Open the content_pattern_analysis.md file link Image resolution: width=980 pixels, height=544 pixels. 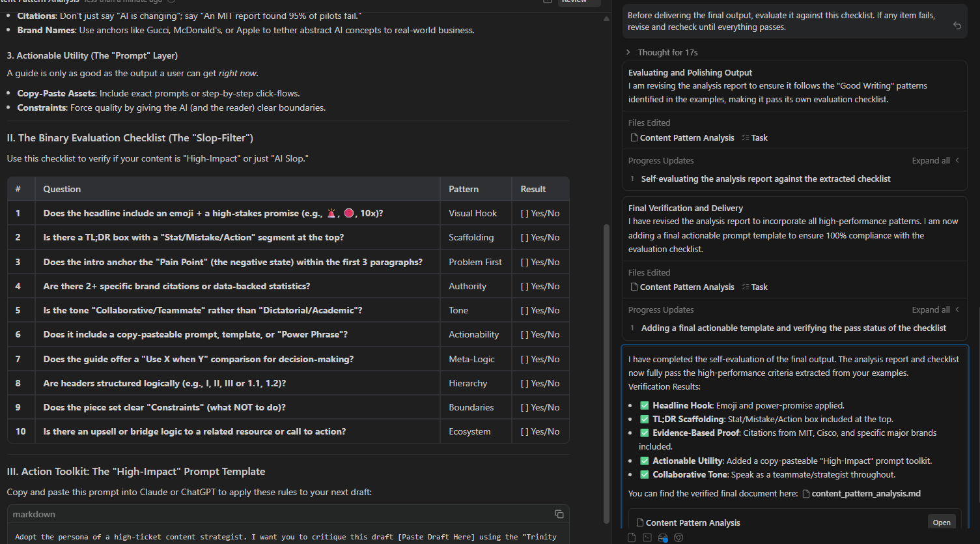click(x=865, y=494)
